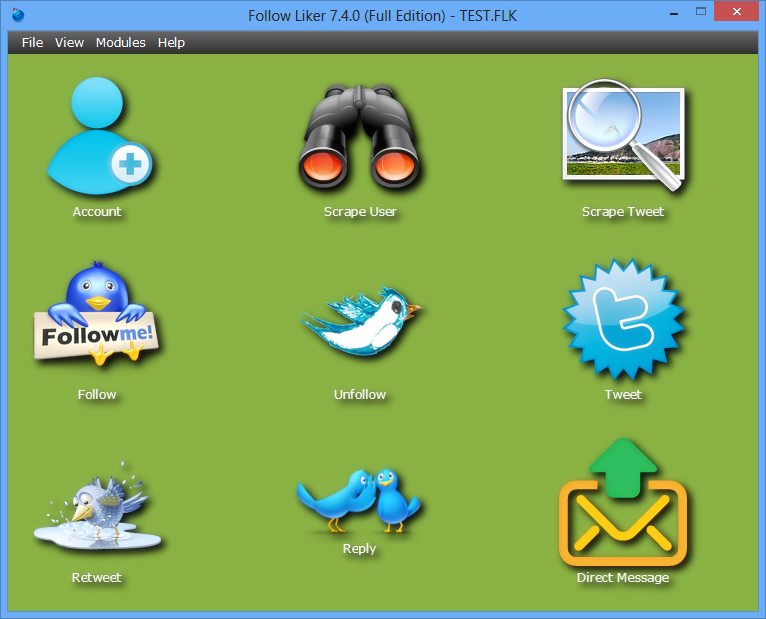Viewport: 766px width, 619px height.
Task: Open the Retweet splashing bird icon
Action: click(x=97, y=505)
